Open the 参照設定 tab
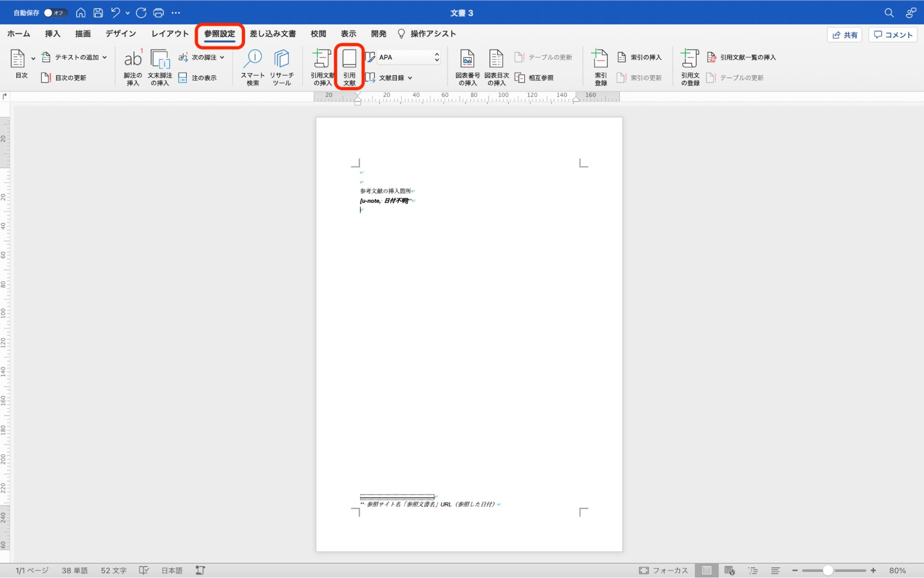This screenshot has height=578, width=924. 220,34
